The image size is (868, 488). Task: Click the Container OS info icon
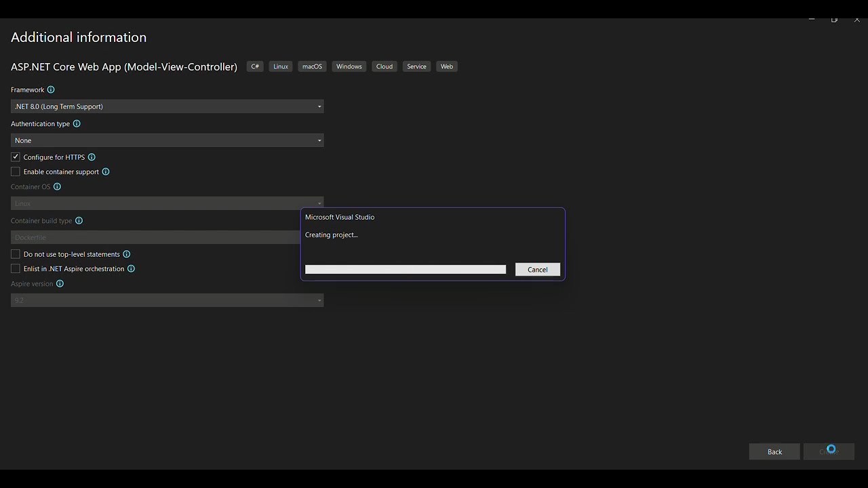click(x=57, y=186)
